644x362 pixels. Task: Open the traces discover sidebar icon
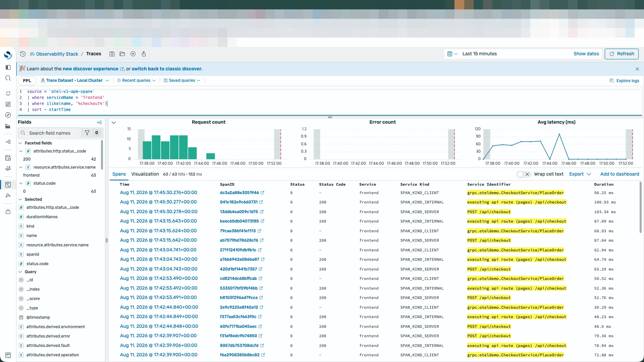click(x=8, y=185)
